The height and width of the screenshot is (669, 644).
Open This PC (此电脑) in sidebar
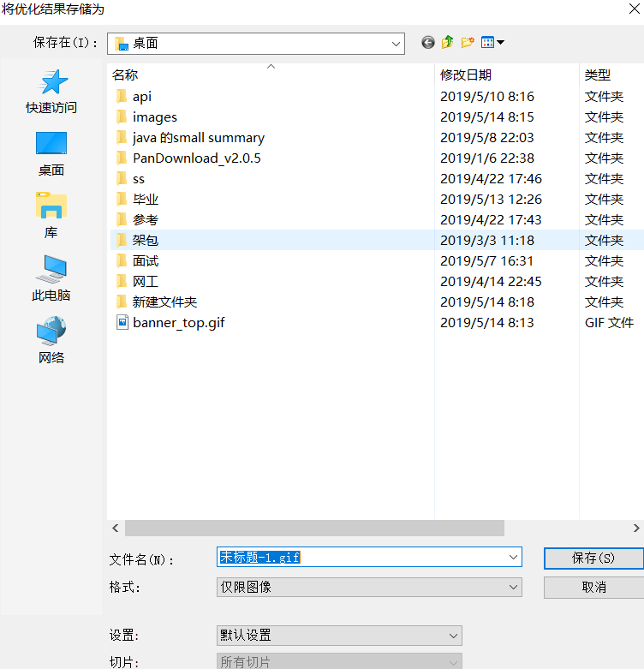[x=51, y=278]
